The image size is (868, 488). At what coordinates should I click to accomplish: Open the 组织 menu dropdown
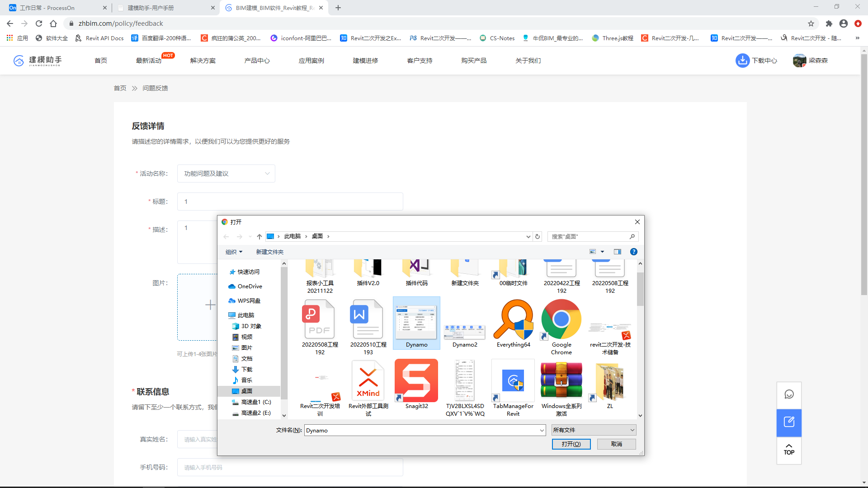[234, 252]
